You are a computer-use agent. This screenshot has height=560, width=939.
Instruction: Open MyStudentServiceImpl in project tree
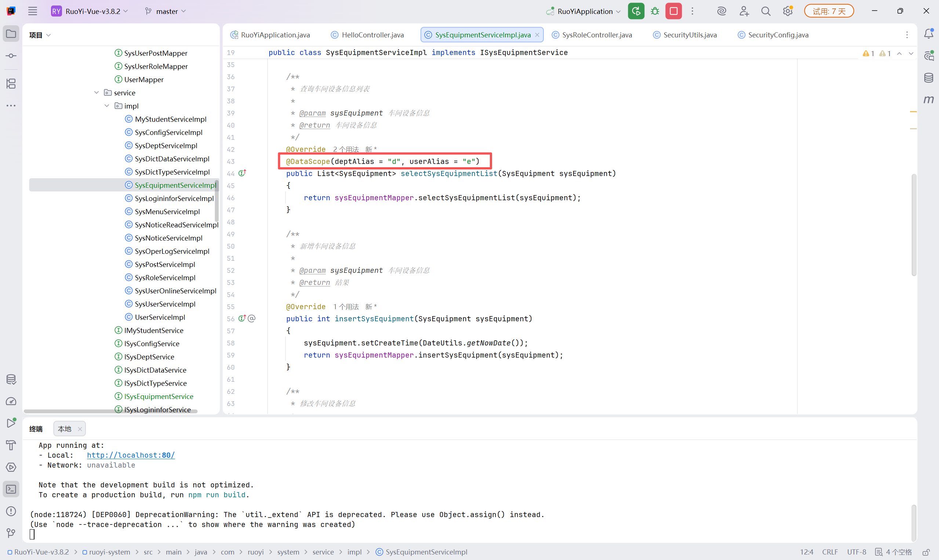click(x=171, y=119)
